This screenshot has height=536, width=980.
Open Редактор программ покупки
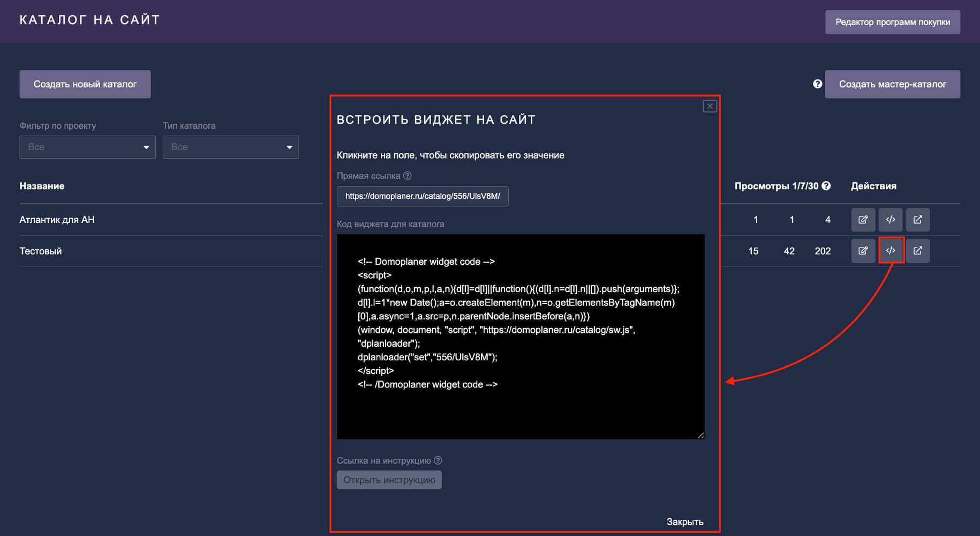[x=892, y=23]
